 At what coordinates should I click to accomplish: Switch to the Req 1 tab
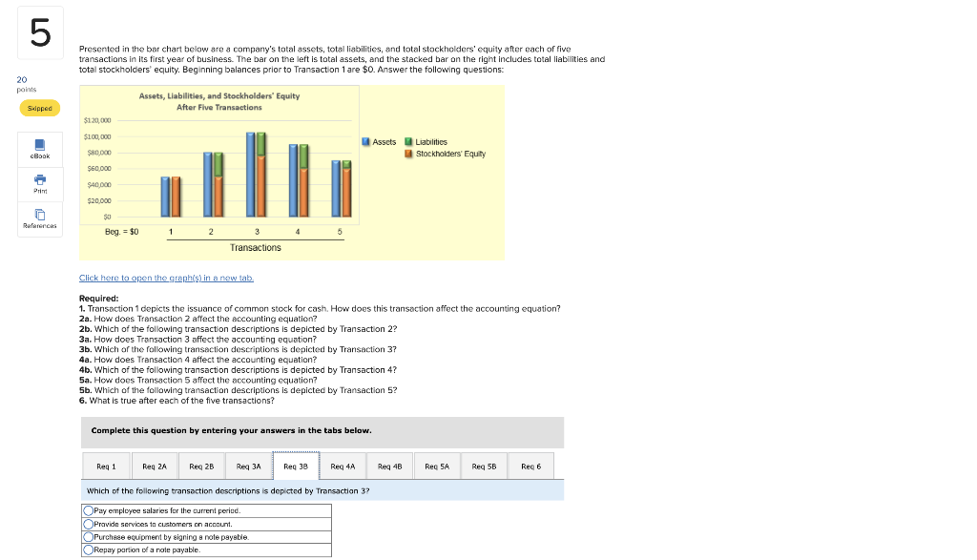pos(105,466)
